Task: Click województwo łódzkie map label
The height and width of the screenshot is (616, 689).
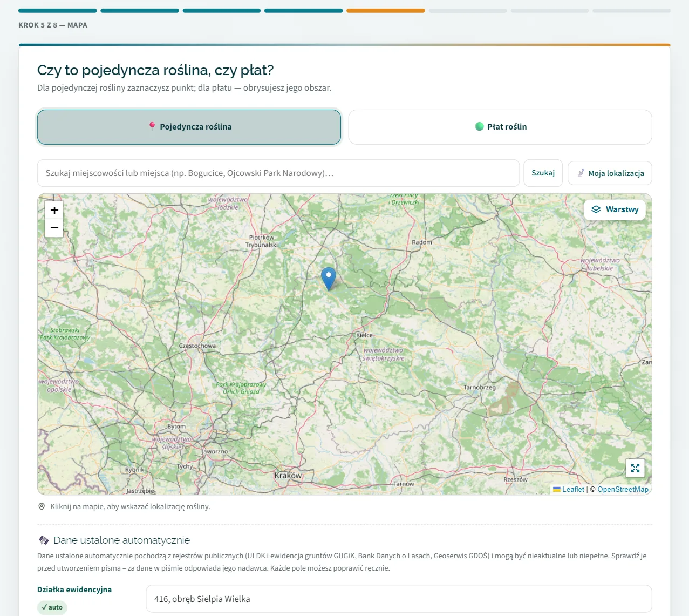Action: (x=228, y=204)
